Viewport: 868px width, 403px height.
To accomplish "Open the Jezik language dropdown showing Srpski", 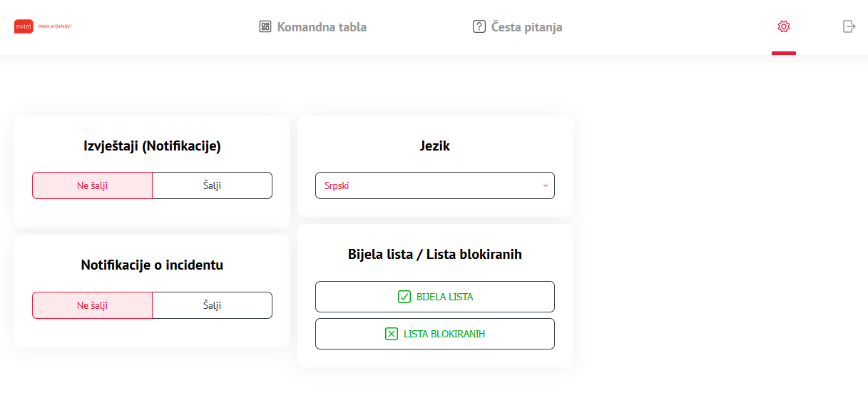I will (435, 185).
